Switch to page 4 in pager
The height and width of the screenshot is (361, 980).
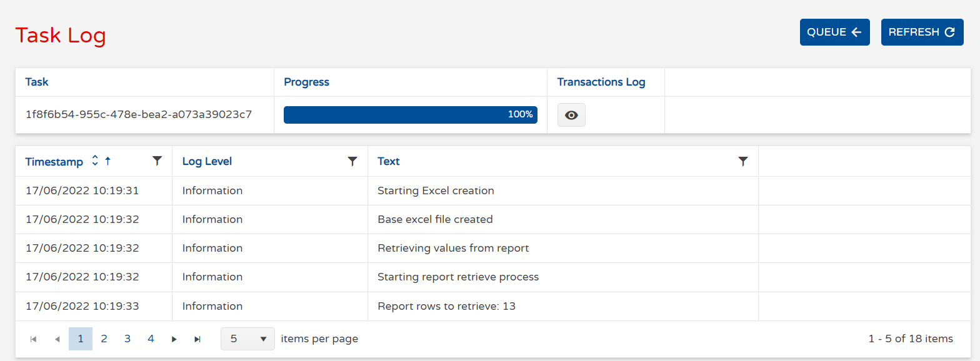(x=151, y=339)
